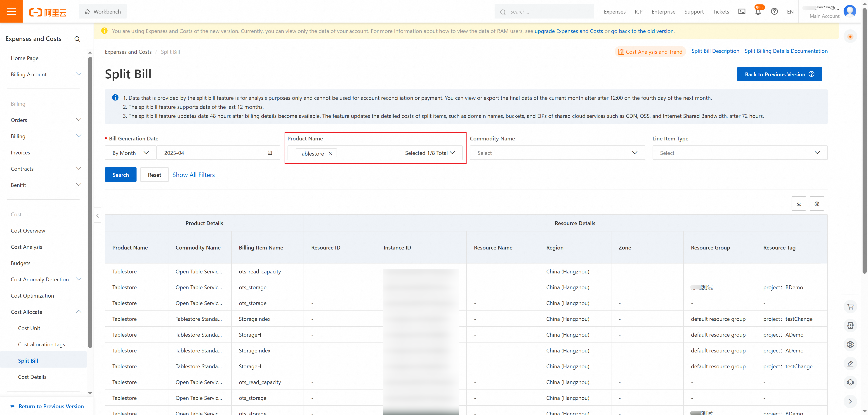The height and width of the screenshot is (415, 868).
Task: Expand the Billing Account sidebar section
Action: (x=46, y=74)
